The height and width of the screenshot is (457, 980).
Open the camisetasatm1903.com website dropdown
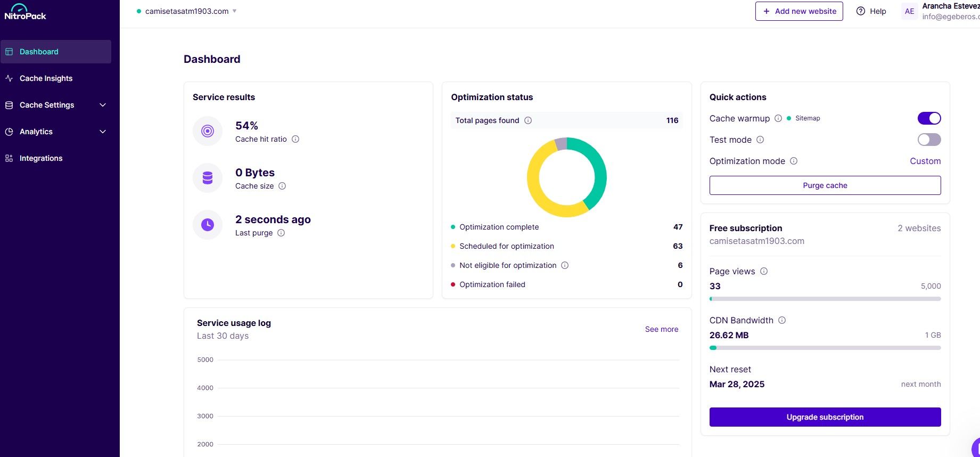(187, 11)
